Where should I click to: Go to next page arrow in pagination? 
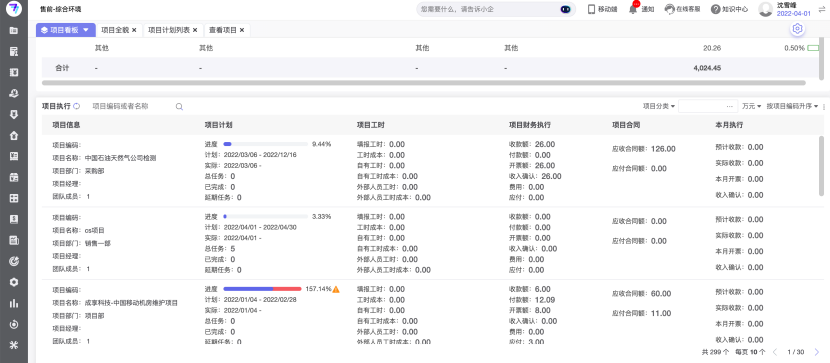point(817,352)
